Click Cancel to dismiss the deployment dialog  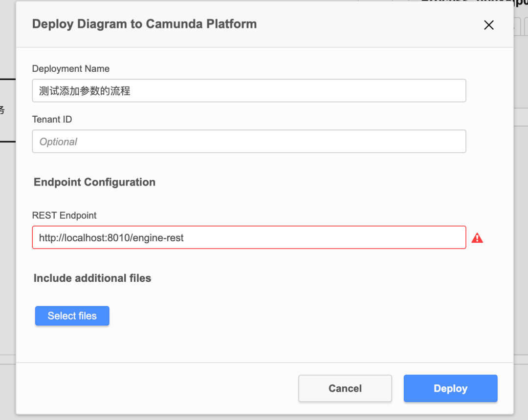pyautogui.click(x=345, y=388)
